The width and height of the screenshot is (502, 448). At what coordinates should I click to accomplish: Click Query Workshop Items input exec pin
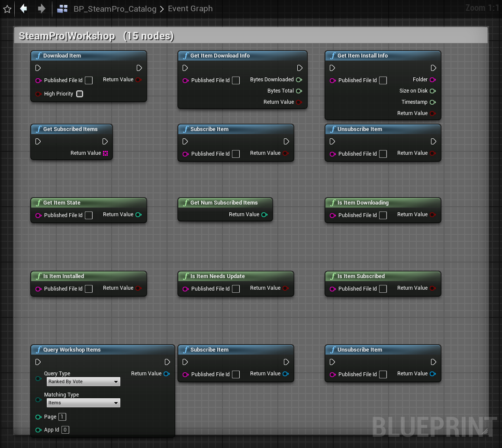(38, 362)
